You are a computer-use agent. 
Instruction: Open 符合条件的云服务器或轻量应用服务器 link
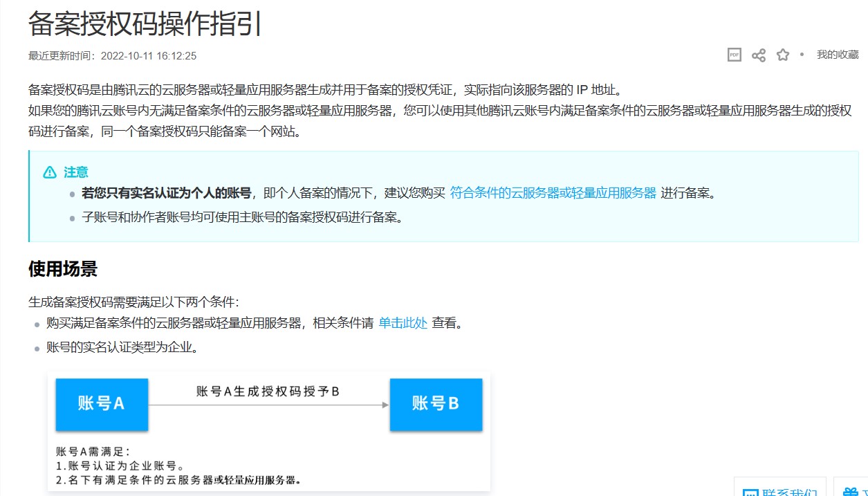[x=553, y=193]
